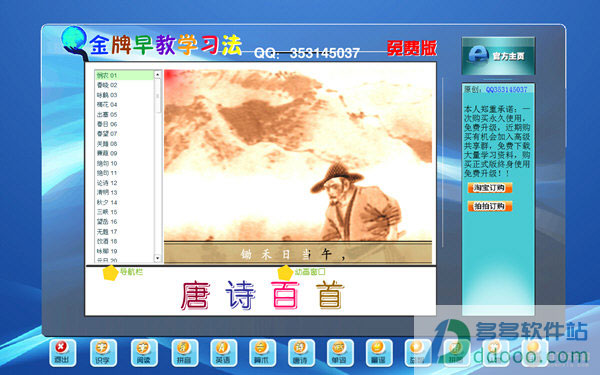Click the poem list scrollbar thumb
The height and width of the screenshot is (375, 600).
point(157,96)
